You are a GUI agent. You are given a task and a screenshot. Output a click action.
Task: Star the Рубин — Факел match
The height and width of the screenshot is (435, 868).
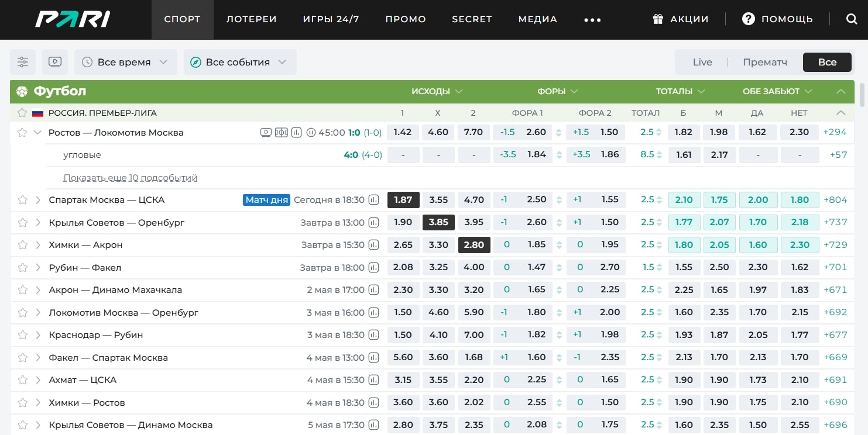pyautogui.click(x=22, y=267)
